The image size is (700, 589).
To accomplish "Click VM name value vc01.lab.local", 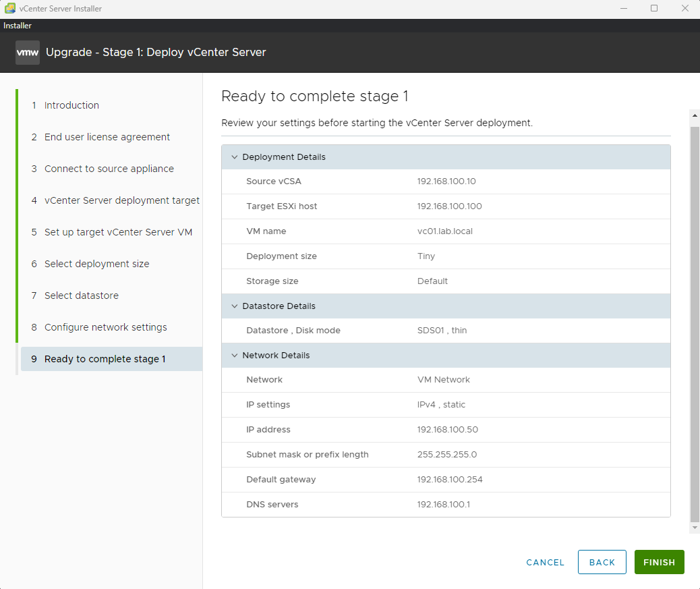I will 444,231.
